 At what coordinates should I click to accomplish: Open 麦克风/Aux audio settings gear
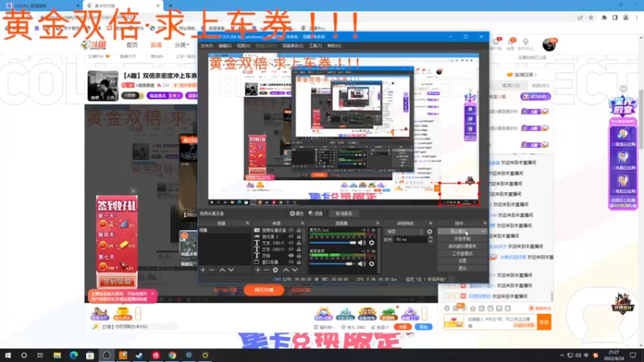point(372,243)
